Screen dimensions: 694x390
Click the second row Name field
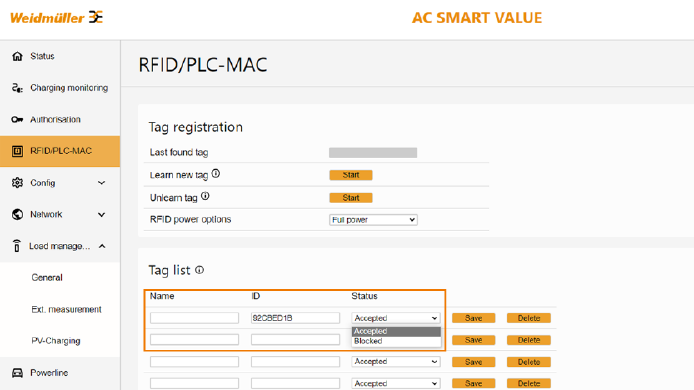(194, 340)
